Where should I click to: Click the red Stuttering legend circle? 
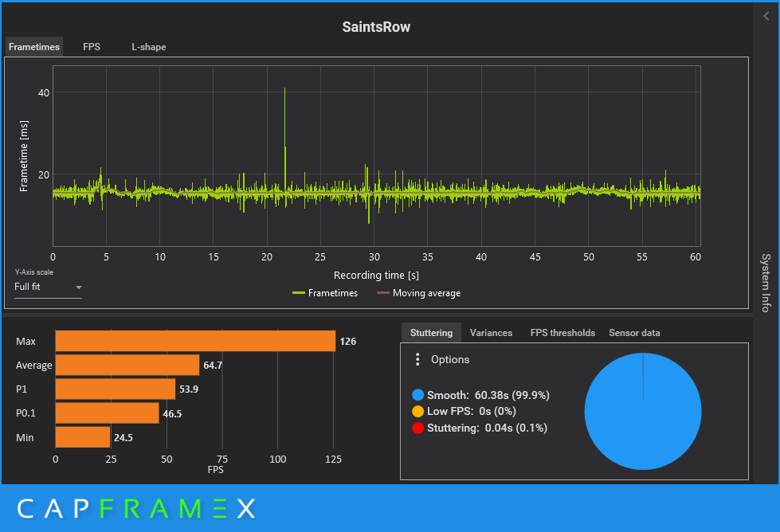[417, 428]
